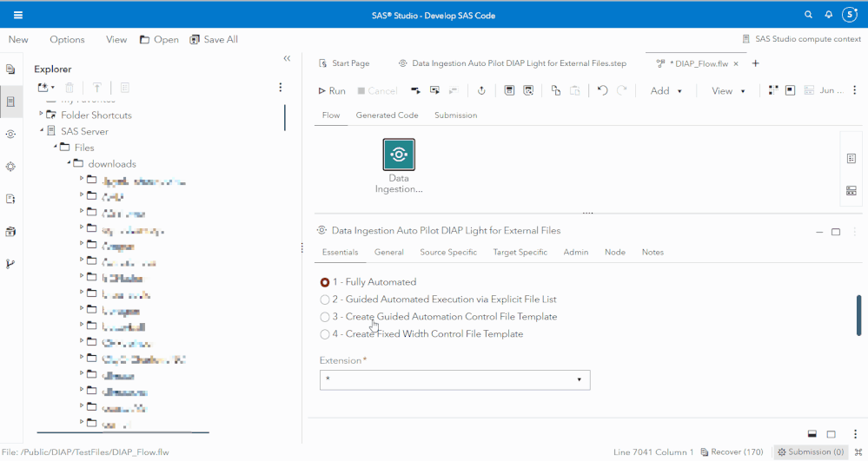Switch to the Target Specific tab
The width and height of the screenshot is (868, 461).
[x=520, y=252]
